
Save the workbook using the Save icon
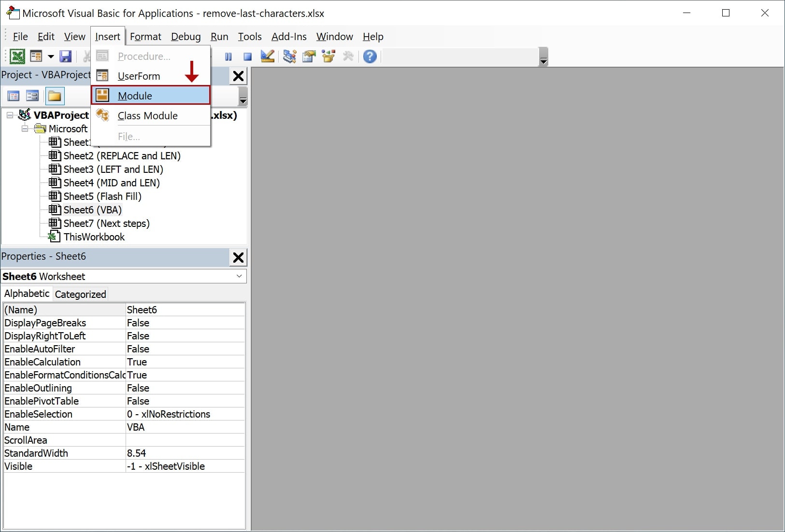click(x=65, y=56)
